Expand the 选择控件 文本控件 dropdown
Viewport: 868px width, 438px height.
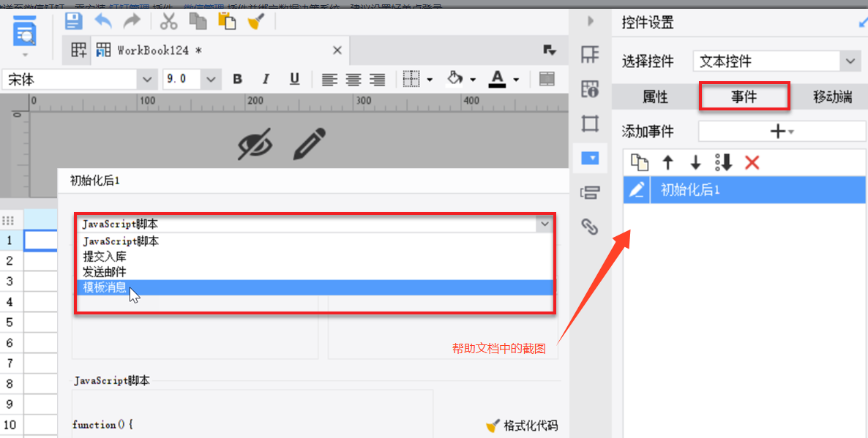[x=850, y=61]
